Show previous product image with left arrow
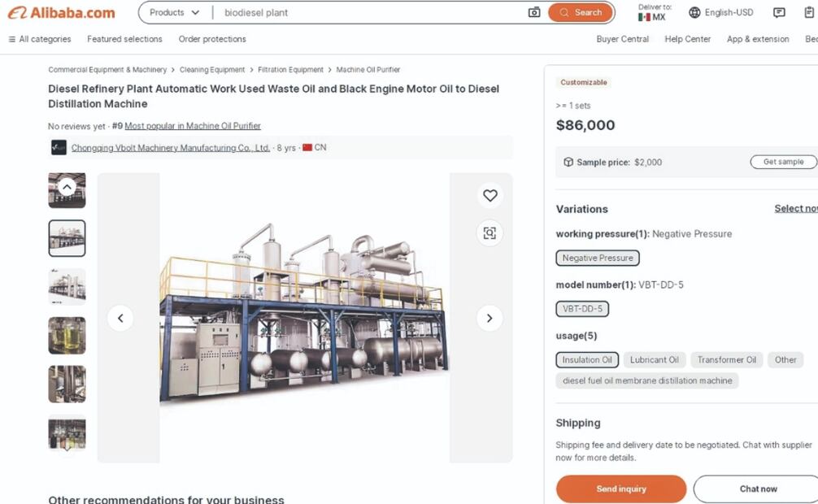818x504 pixels. point(120,318)
